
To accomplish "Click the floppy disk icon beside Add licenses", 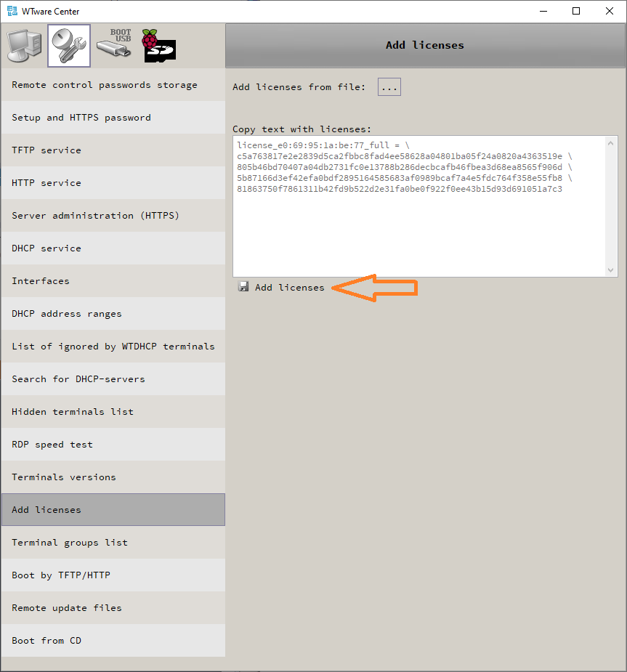I will click(243, 287).
